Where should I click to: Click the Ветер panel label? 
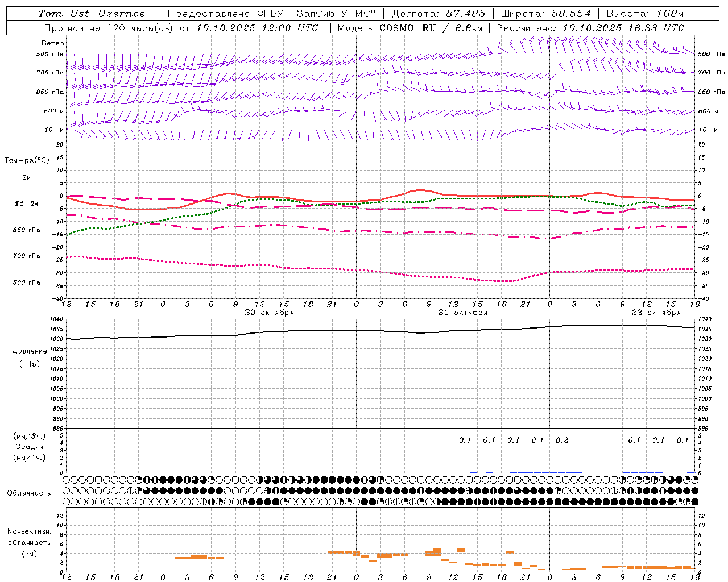tap(53, 43)
